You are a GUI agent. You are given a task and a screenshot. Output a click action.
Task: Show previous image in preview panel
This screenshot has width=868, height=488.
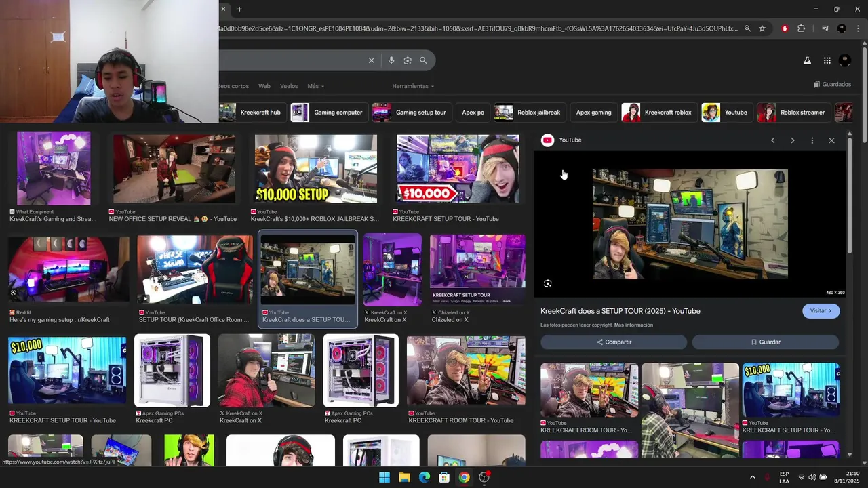pos(772,140)
